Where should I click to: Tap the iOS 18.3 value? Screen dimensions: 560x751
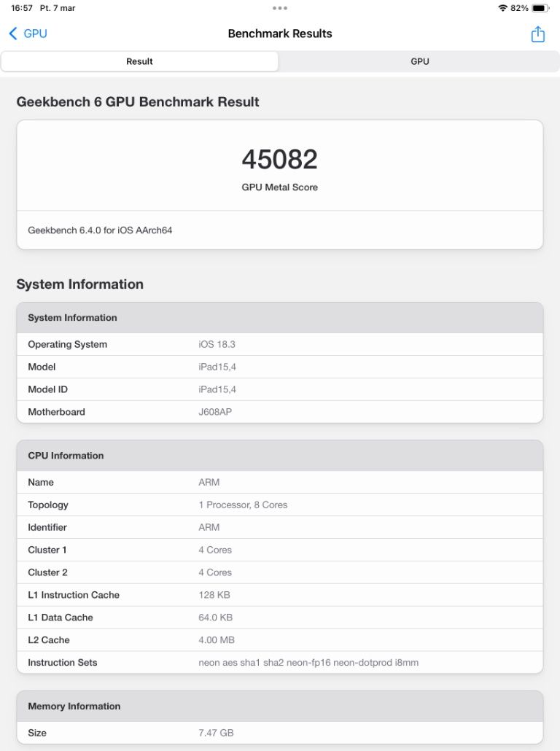coord(217,344)
